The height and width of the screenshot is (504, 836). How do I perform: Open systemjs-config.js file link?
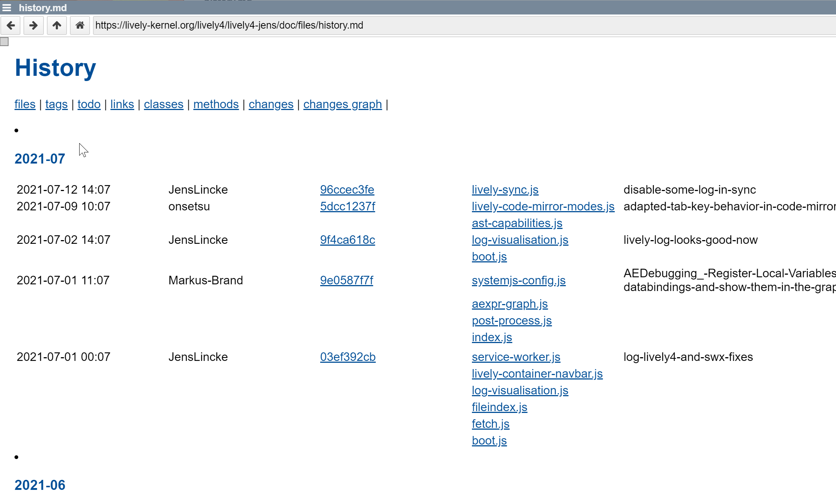519,280
